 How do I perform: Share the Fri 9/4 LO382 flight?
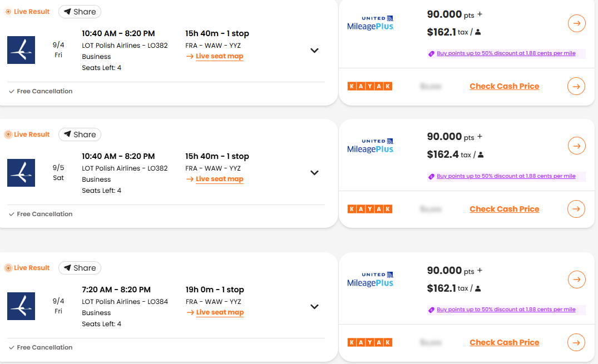tap(80, 12)
